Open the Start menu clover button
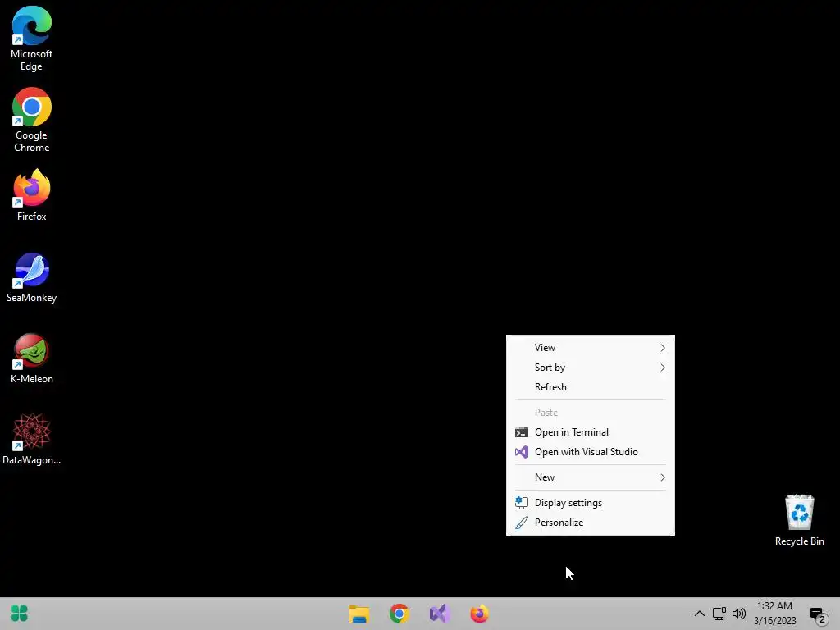The width and height of the screenshot is (840, 630). 20,614
